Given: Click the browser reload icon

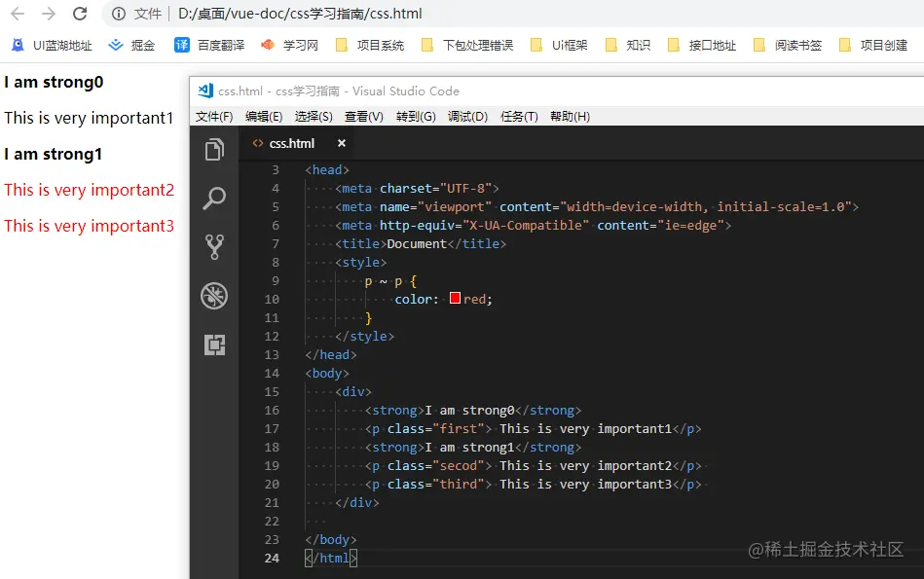Looking at the screenshot, I should [80, 15].
